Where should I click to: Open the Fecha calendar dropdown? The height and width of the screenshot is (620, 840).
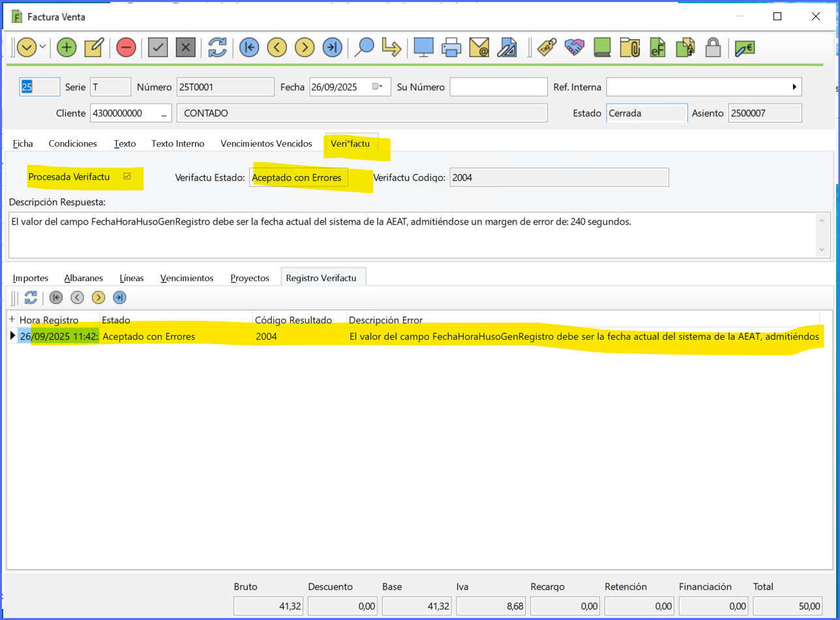pos(378,87)
